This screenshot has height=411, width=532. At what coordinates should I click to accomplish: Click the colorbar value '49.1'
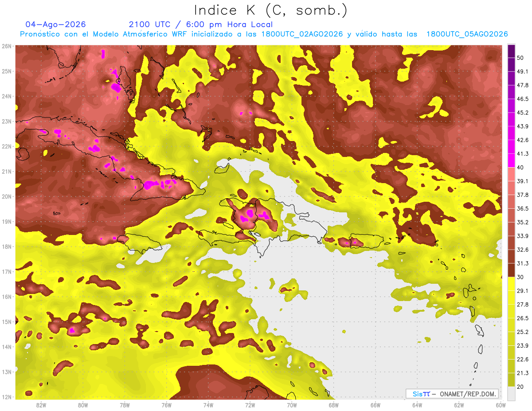point(523,71)
